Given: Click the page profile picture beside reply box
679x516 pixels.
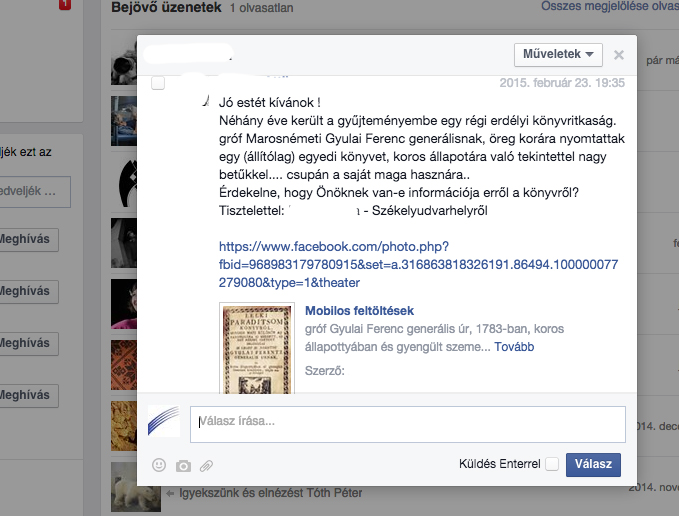Looking at the screenshot, I should 164,421.
